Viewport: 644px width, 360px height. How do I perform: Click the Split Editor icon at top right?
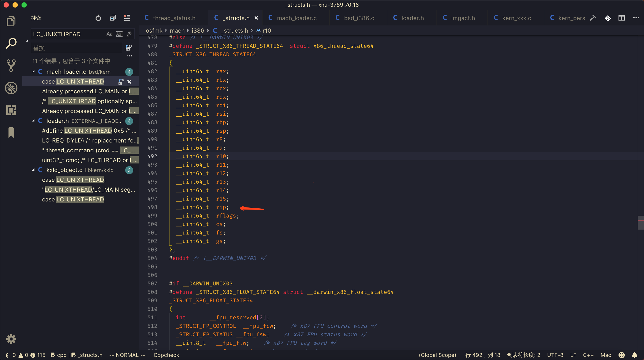621,18
